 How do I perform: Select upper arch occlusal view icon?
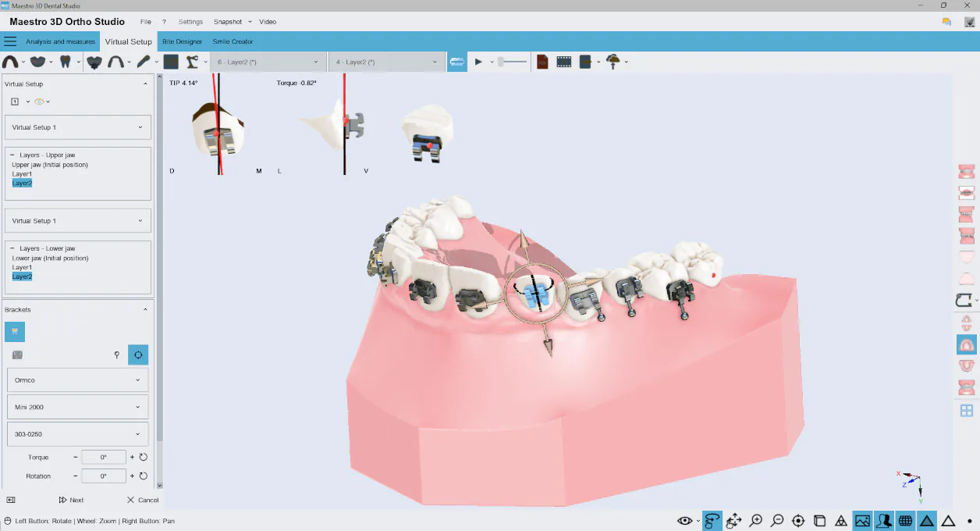(x=967, y=344)
